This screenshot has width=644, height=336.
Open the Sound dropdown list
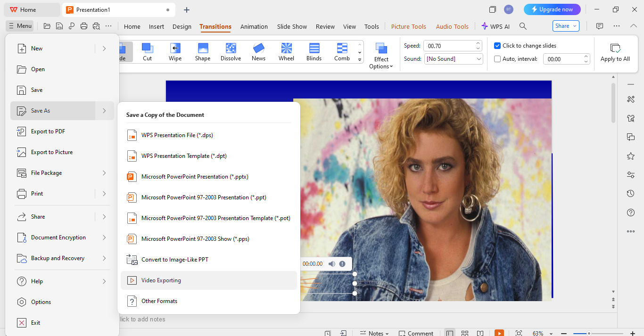[x=479, y=59]
